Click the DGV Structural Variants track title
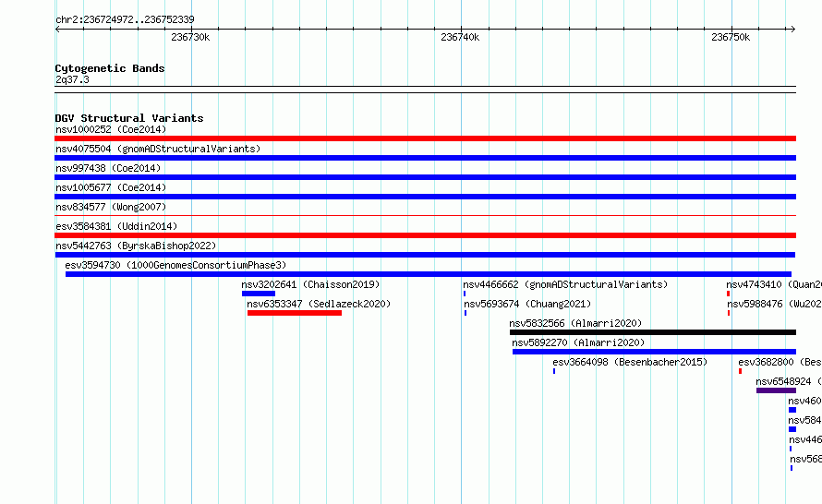This screenshot has width=822, height=504. tap(129, 118)
